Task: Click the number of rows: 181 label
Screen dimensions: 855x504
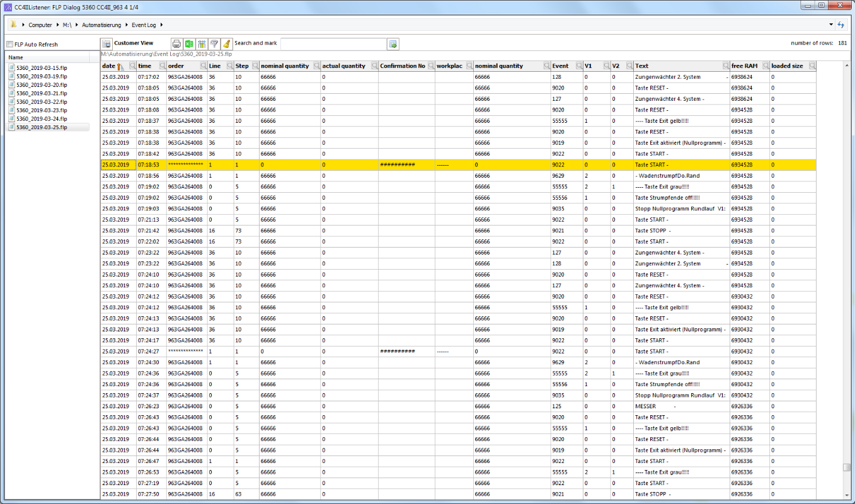Action: coord(819,43)
